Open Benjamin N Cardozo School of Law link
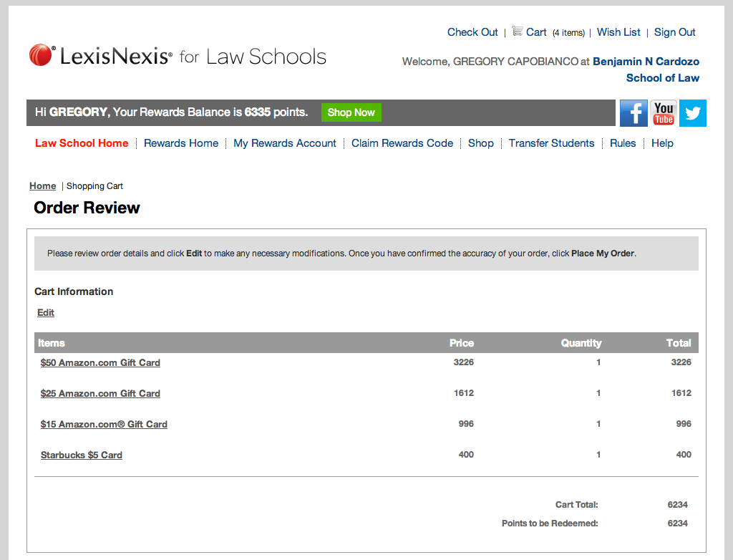 (646, 69)
